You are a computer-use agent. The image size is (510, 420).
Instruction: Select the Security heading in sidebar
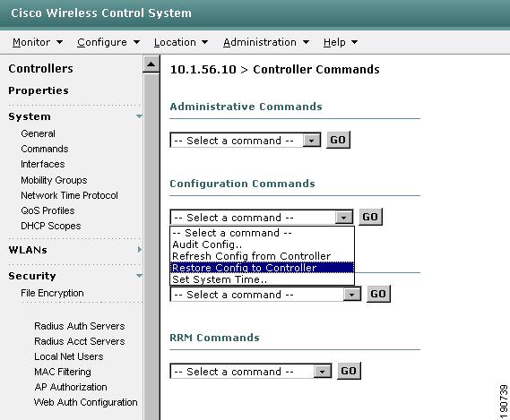32,276
